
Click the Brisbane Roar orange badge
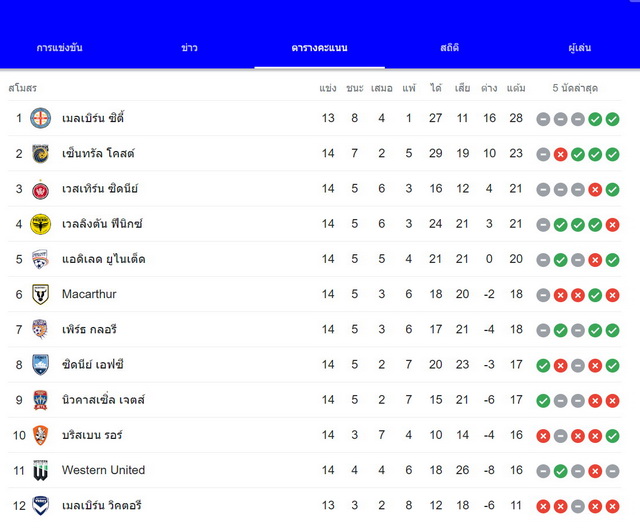pyautogui.click(x=40, y=435)
